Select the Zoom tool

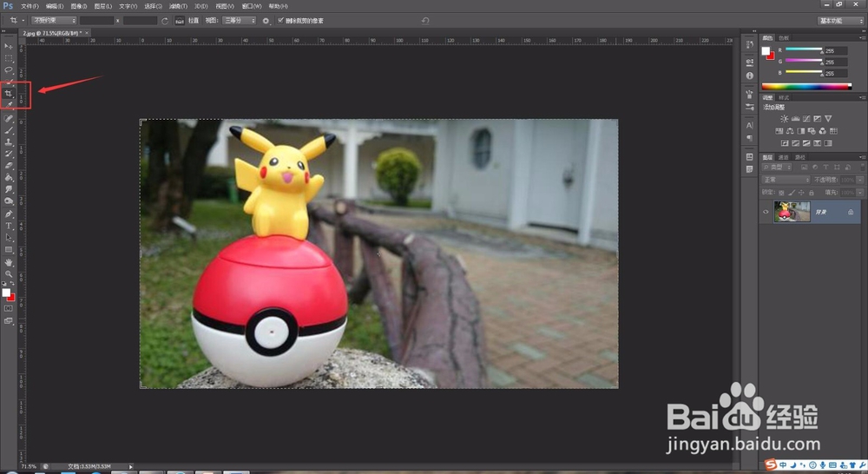click(x=9, y=274)
